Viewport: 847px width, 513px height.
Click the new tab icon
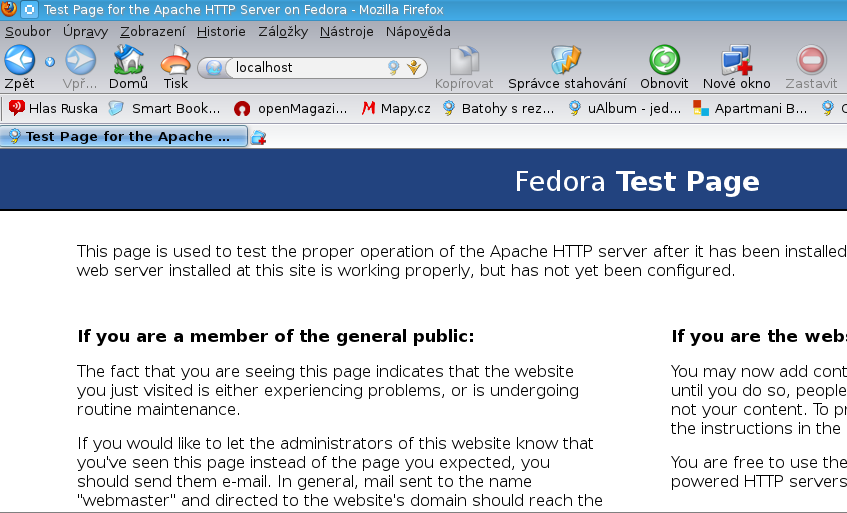(x=258, y=137)
